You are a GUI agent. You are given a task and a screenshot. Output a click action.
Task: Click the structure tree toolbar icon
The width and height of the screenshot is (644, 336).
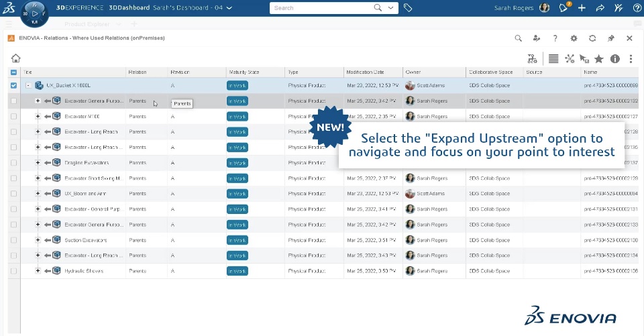point(532,59)
